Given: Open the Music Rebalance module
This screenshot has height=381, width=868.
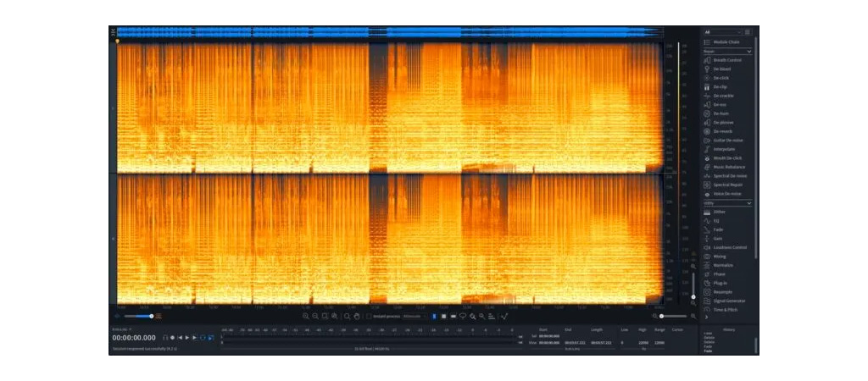Looking at the screenshot, I should [728, 167].
